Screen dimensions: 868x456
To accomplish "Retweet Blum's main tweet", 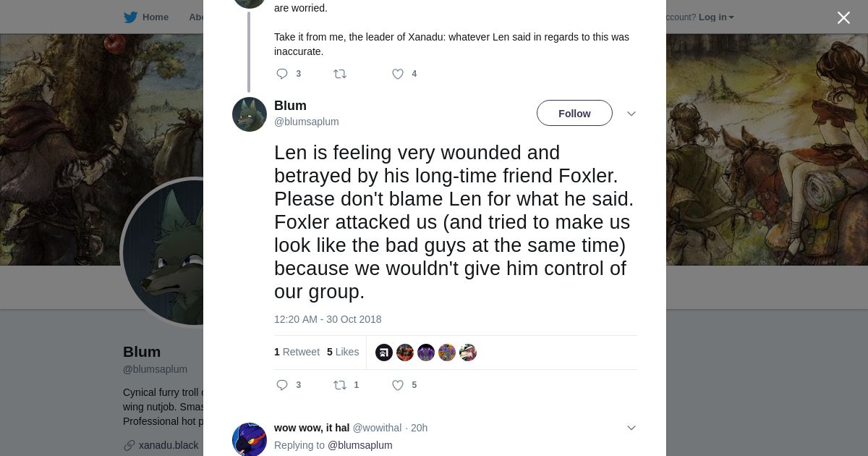I will click(x=340, y=385).
